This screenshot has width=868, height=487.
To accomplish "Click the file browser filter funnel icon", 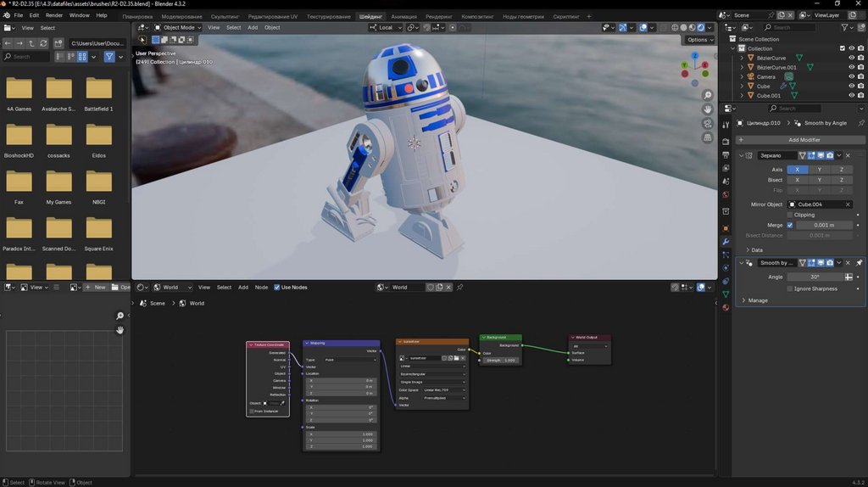I will tap(108, 57).
